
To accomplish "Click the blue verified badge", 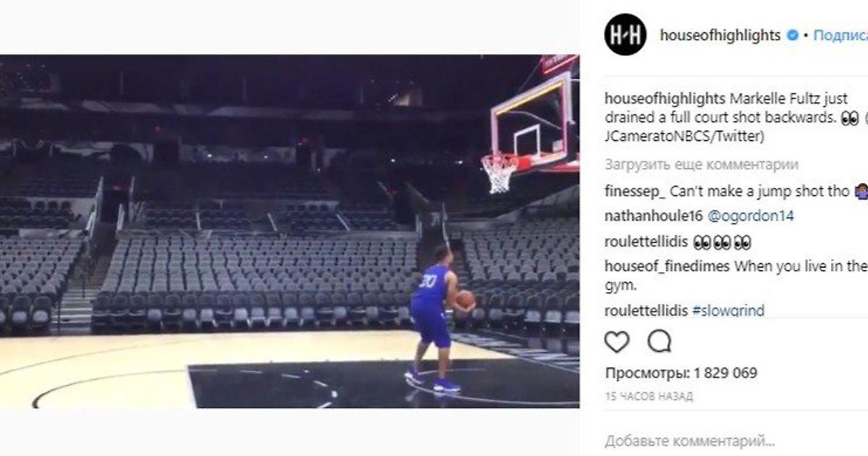I will 793,35.
